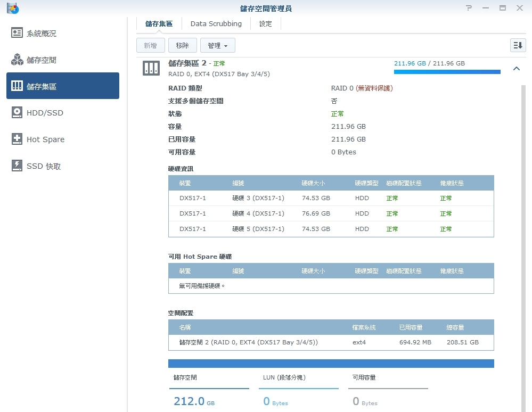The width and height of the screenshot is (532, 412).
Task: Click the 裝置 column header in 硬碟資訊 table
Action: click(x=185, y=183)
